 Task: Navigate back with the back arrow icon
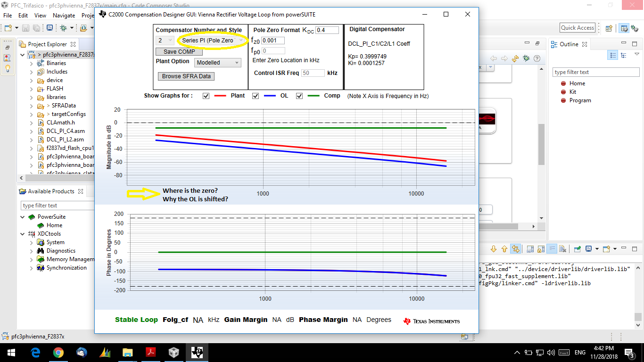(x=495, y=58)
